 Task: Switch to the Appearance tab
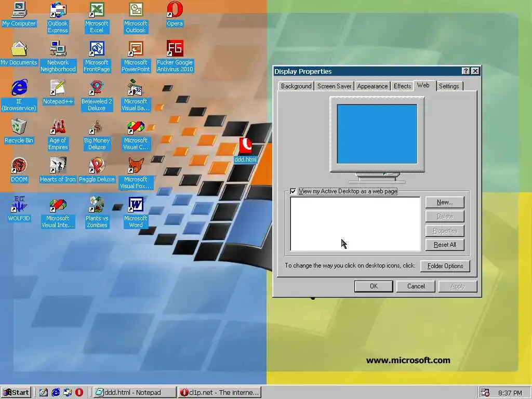372,86
